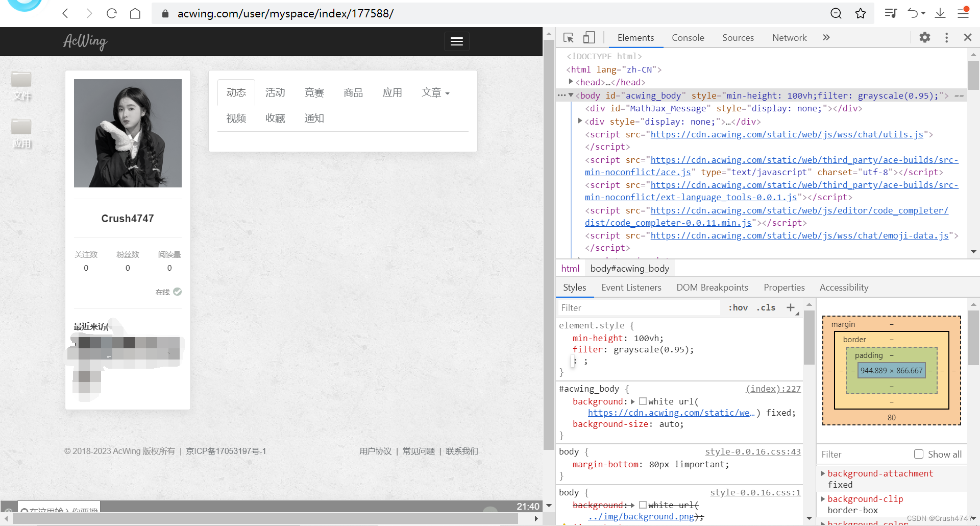Open the style-0.0.16.css:43 stylesheet link
The image size is (980, 526).
click(752, 451)
